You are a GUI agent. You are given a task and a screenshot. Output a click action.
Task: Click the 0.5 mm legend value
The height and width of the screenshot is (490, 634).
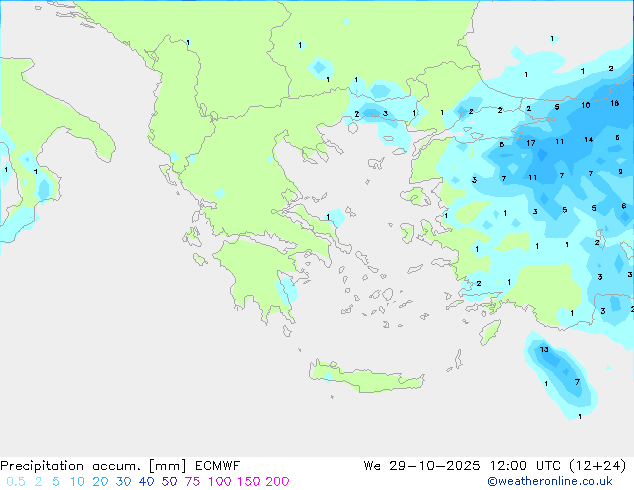(16, 482)
